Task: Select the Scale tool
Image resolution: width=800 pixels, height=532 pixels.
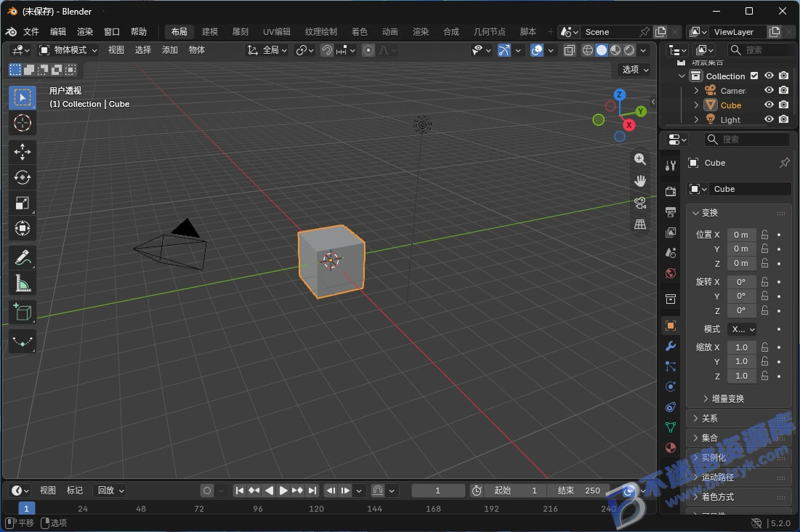Action: 23,203
